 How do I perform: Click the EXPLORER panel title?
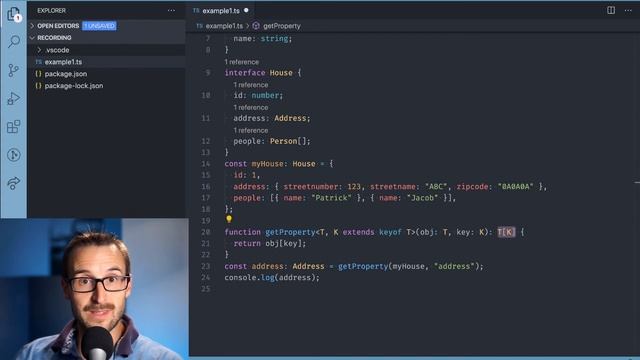(x=51, y=11)
